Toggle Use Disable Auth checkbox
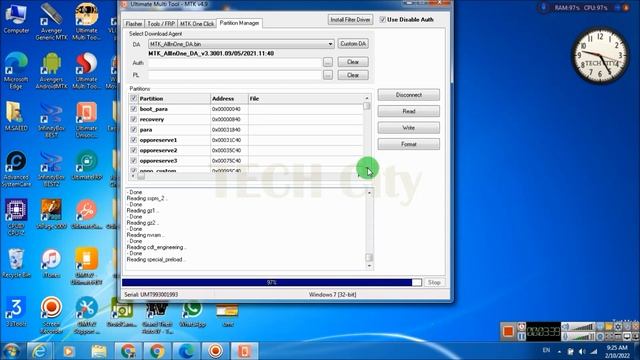 pos(382,19)
